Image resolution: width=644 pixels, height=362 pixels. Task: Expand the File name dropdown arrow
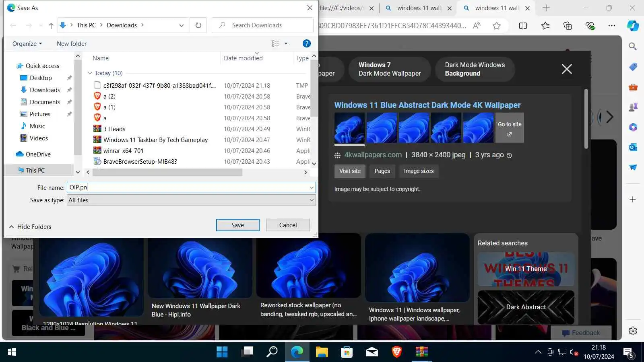312,187
